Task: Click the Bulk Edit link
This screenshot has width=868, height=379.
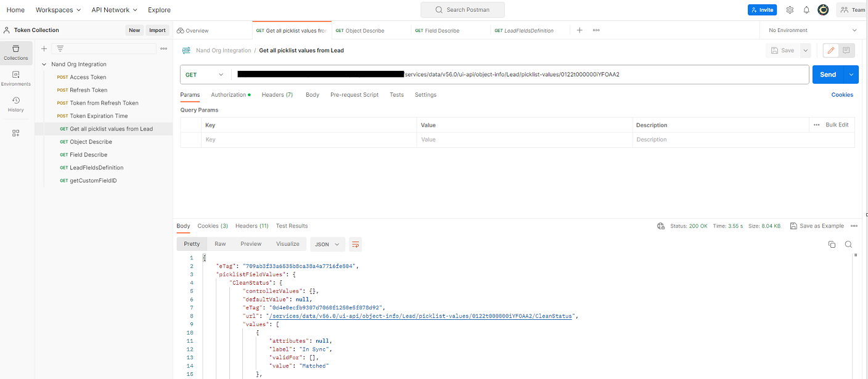Action: click(837, 125)
